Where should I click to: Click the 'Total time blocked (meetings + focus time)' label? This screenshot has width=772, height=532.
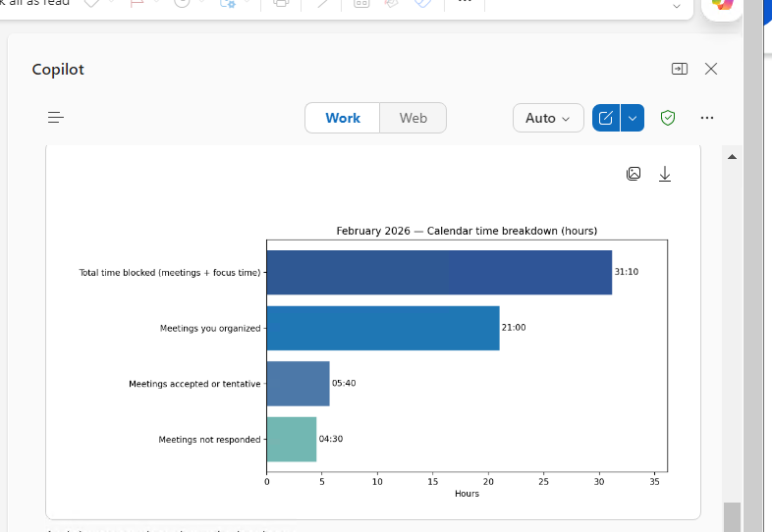170,273
